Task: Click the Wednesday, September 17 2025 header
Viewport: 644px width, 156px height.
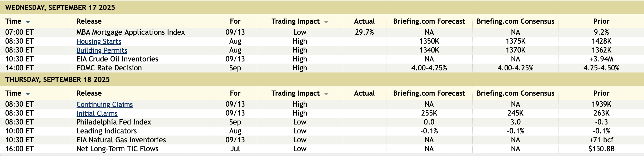Action: pos(60,7)
